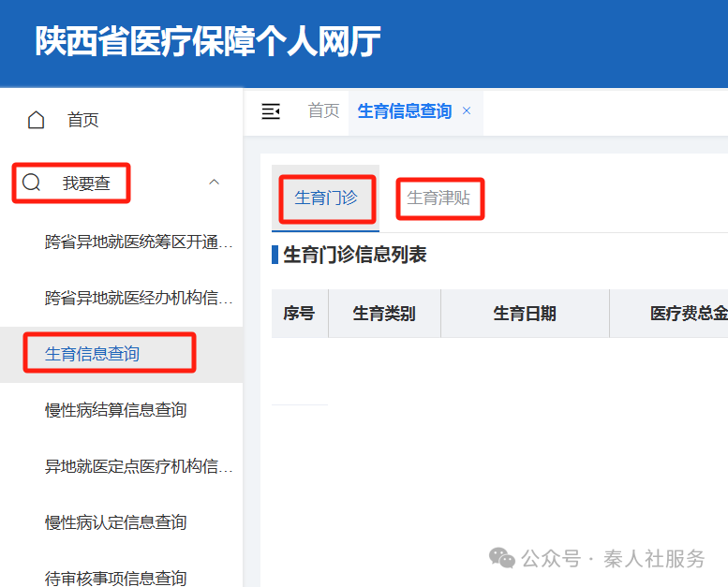Go to 慢性病结算信息查询
The image size is (728, 587).
pos(115,410)
